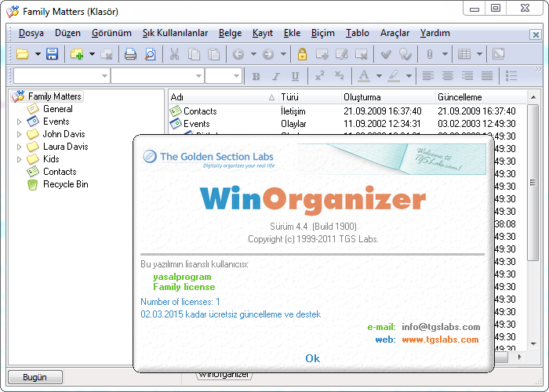Image resolution: width=549 pixels, height=392 pixels.
Task: Click the Recycle Bin in the tree
Action: click(65, 184)
